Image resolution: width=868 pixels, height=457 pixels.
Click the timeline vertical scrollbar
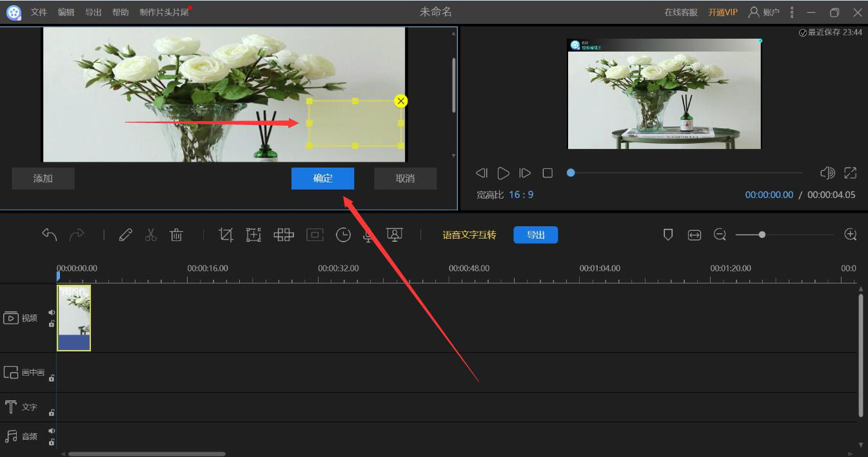[x=861, y=355]
